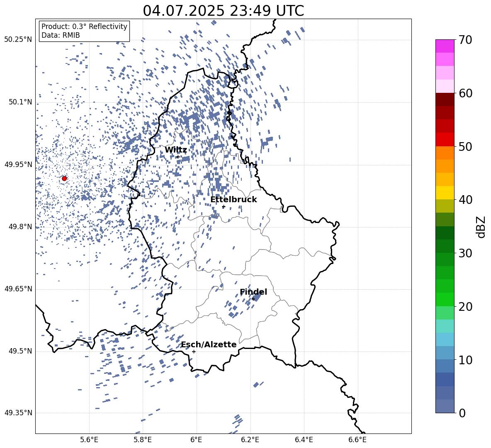Screen dimensions: 491x448
Task: Click the title '04.07.2025 23:49 UTC'
Action: click(224, 11)
